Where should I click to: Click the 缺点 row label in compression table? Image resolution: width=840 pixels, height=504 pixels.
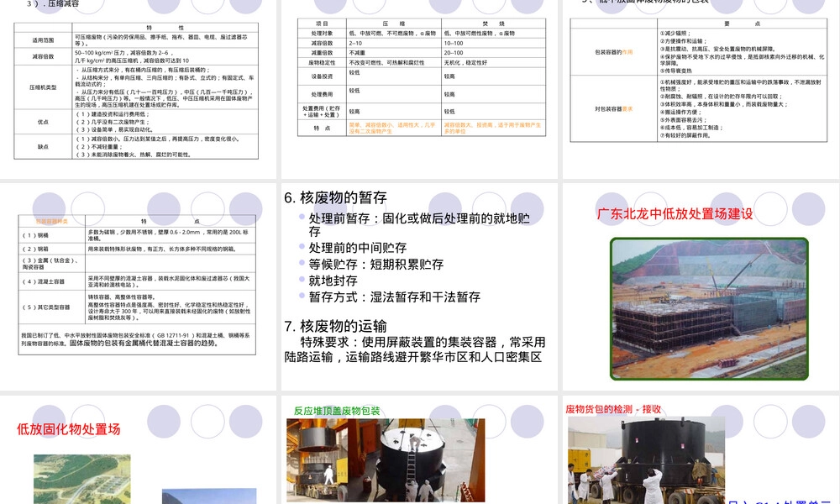pos(43,147)
